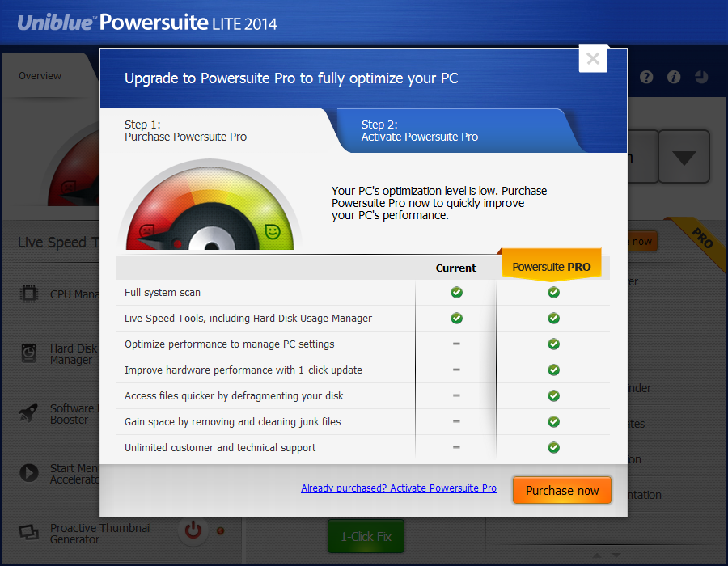Click the Uniblue Powersuite LITE 2014 logo
The height and width of the screenshot is (566, 728).
coord(147,23)
